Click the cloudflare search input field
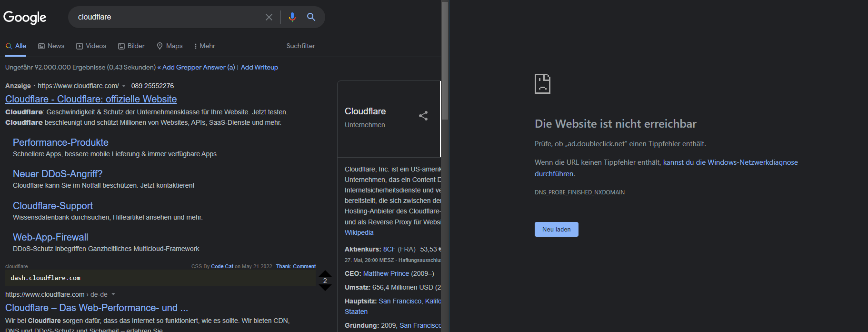This screenshot has height=332, width=868. (x=169, y=17)
